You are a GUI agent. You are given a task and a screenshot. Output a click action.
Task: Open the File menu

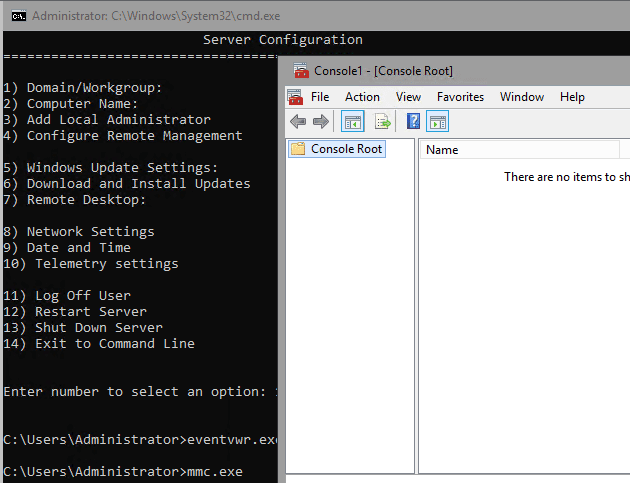(320, 97)
